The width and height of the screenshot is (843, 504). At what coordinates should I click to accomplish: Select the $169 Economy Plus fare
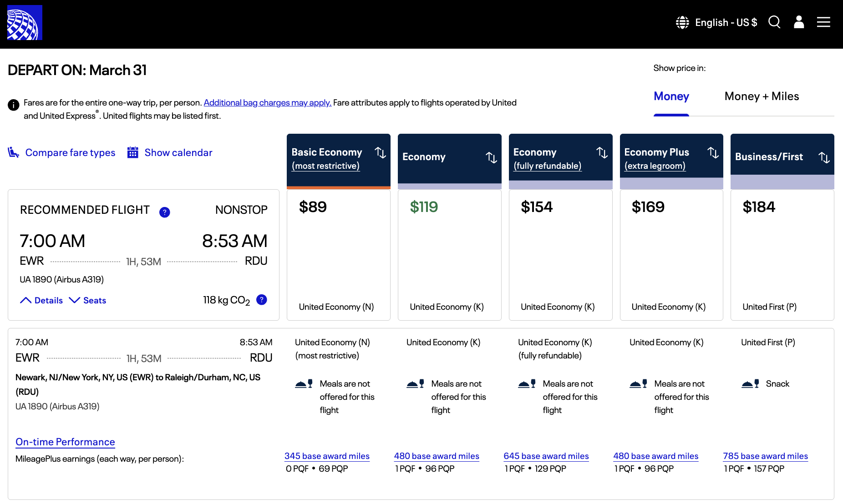coord(671,255)
